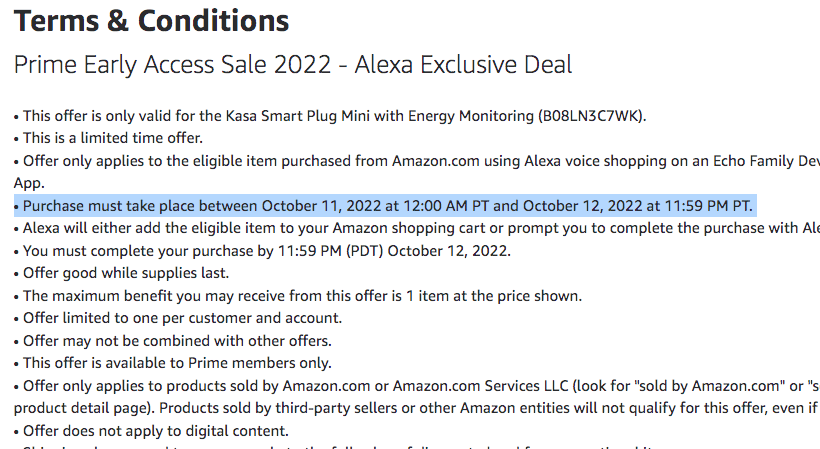
Task: Click the complete purchase by 11:59 PM (PDT) line
Action: [x=263, y=251]
